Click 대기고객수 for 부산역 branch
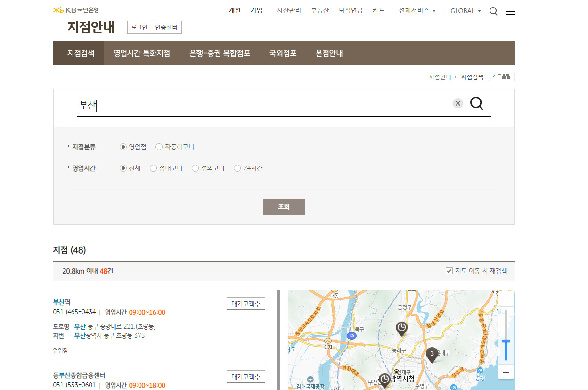The width and height of the screenshot is (588, 390). [246, 304]
